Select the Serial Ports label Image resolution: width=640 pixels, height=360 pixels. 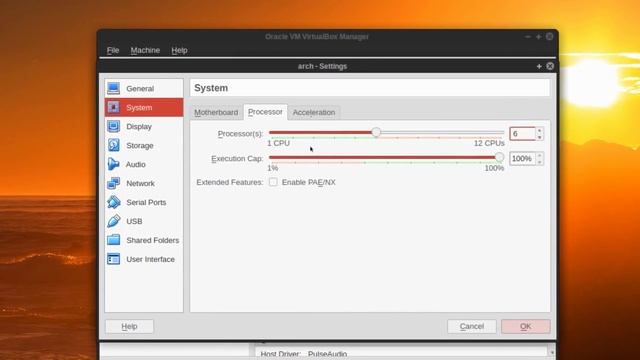point(146,202)
